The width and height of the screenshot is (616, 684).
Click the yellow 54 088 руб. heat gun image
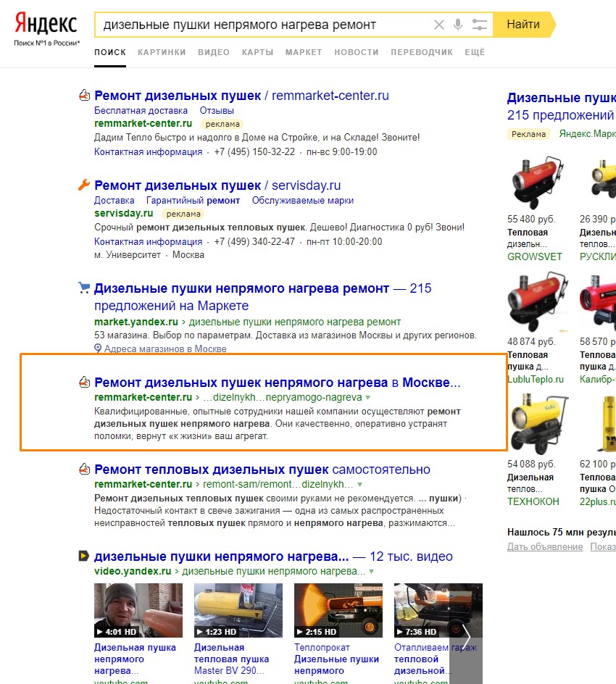(539, 424)
